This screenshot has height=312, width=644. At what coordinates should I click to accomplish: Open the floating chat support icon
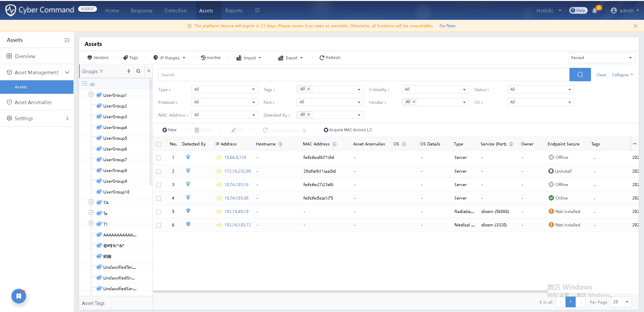coord(19,296)
